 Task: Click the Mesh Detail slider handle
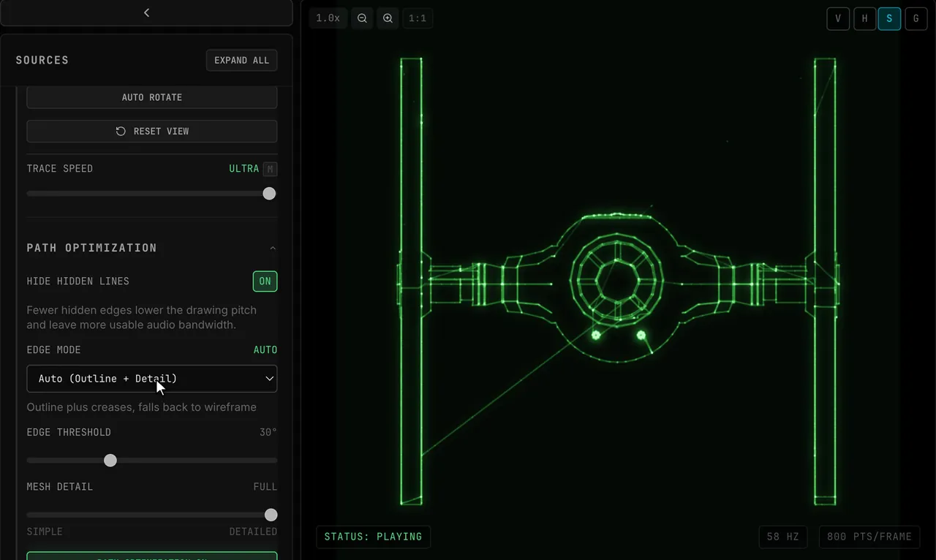(271, 515)
